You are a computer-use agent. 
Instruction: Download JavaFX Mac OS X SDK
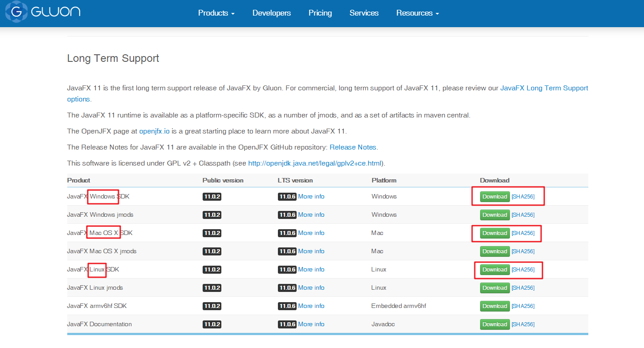[495, 233]
